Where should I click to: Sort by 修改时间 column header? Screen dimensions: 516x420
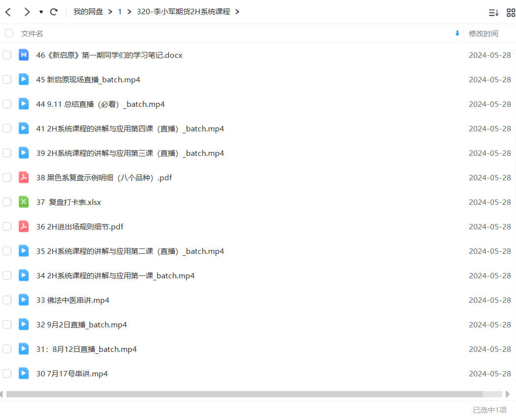coord(484,33)
